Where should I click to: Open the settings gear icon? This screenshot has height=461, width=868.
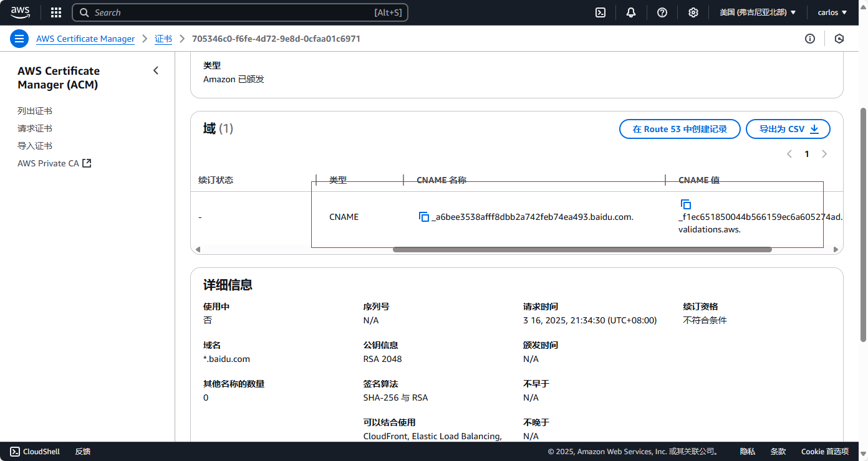coord(693,12)
